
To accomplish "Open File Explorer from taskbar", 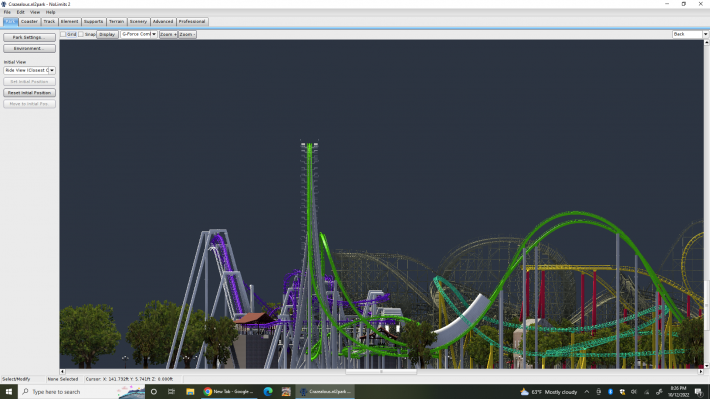I will [x=190, y=392].
